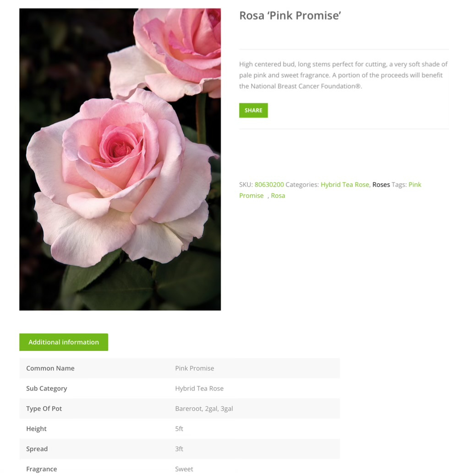
Task: Click the pink rose product image
Action: point(120,159)
